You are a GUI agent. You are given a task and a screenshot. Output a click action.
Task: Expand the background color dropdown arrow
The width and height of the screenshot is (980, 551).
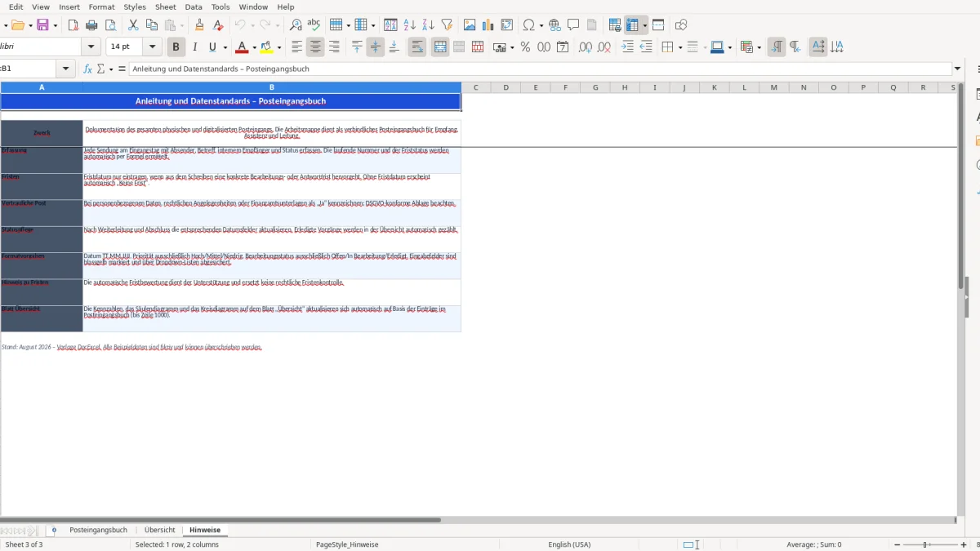coord(279,47)
